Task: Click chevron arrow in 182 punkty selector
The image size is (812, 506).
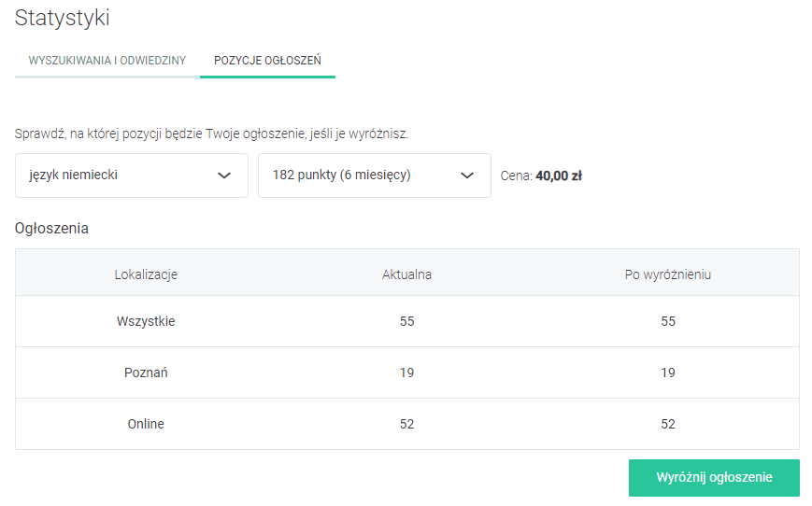Action: click(467, 176)
